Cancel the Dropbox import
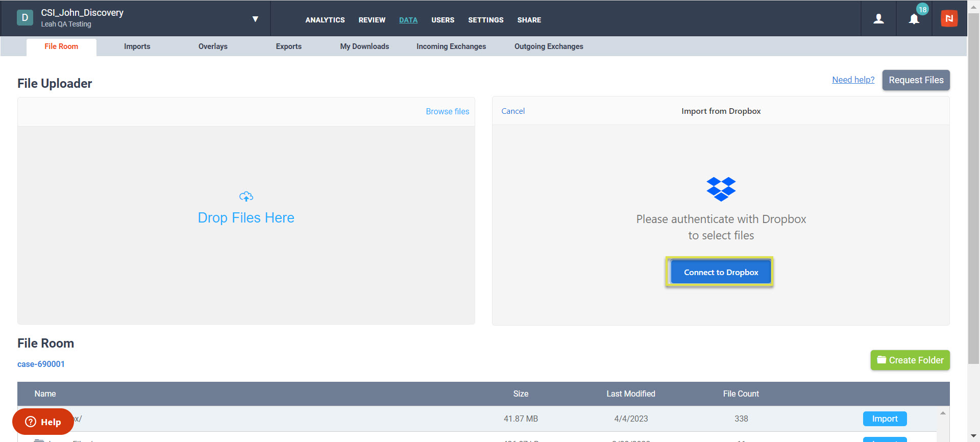Screen dimensions: 980x442 coord(513,111)
